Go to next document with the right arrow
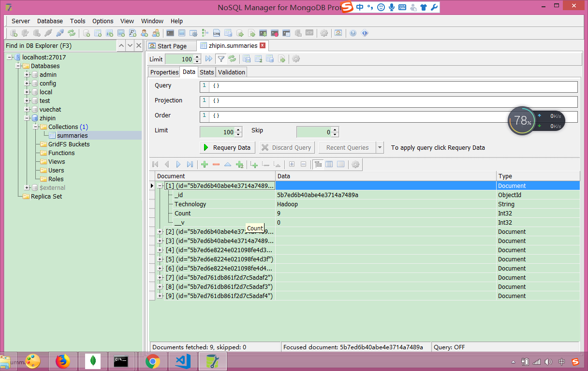This screenshot has height=371, width=588. (178, 165)
